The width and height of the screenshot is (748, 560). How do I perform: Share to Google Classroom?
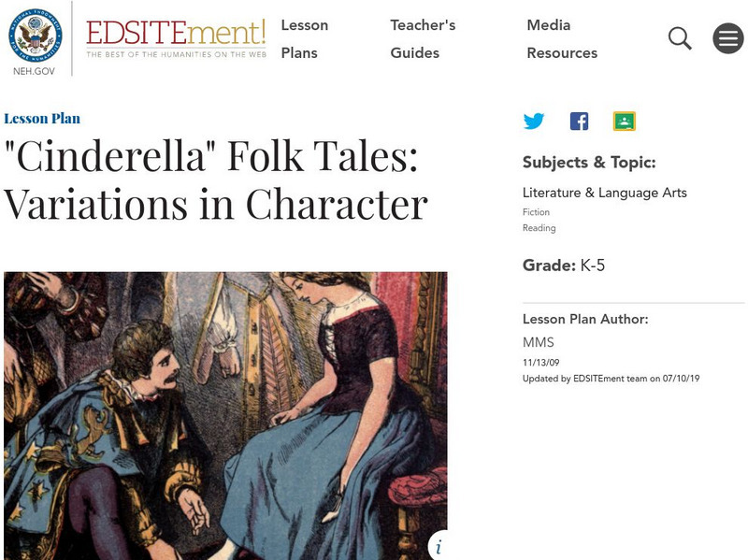624,122
